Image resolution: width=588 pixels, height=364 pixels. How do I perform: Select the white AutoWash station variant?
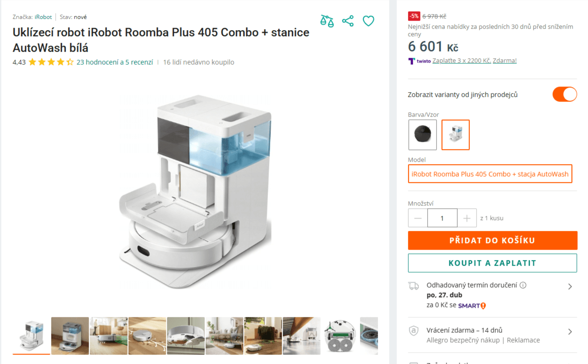455,135
